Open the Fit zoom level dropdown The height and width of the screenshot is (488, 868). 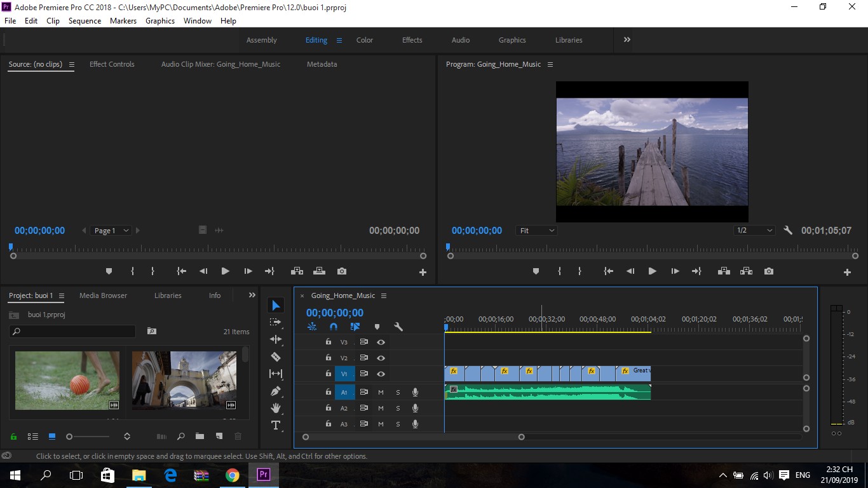click(x=537, y=231)
